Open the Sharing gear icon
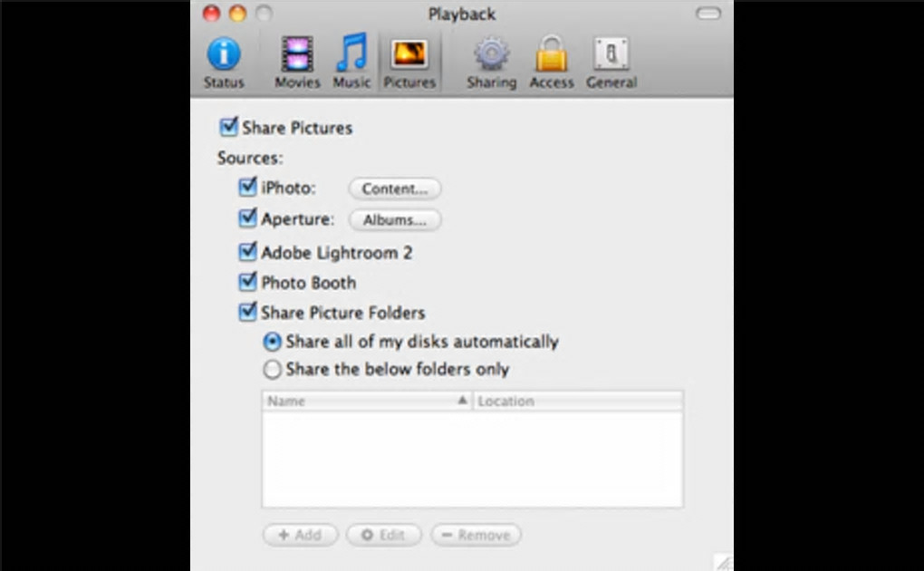This screenshot has height=571, width=924. [492, 53]
